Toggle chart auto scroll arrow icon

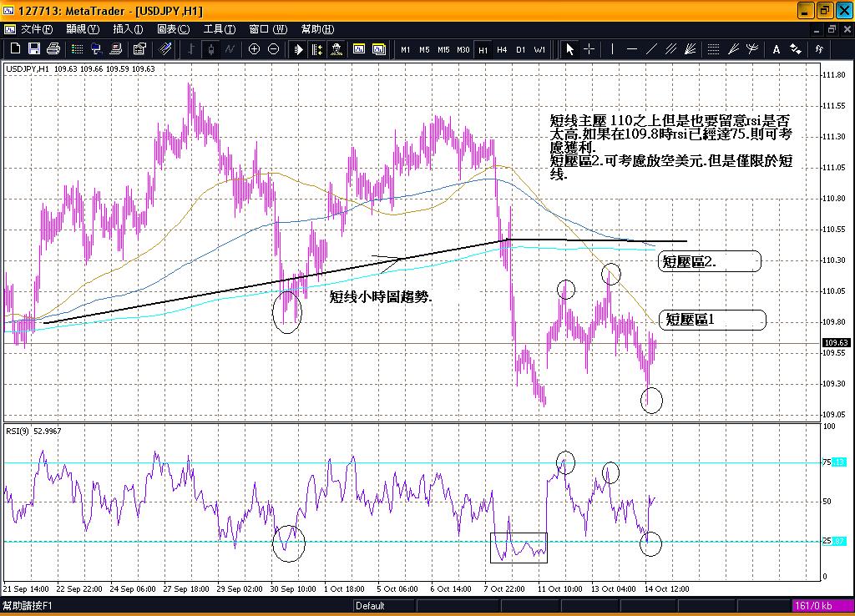(x=298, y=49)
